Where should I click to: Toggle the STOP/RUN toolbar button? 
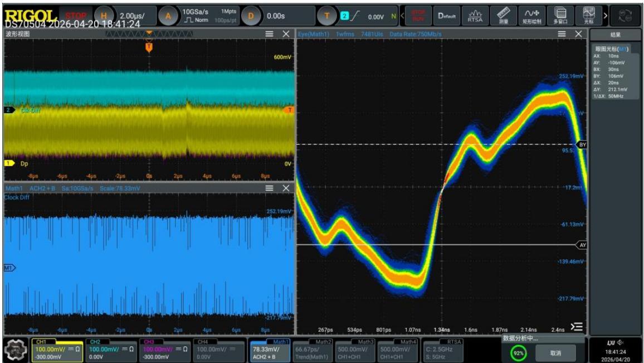[418, 16]
